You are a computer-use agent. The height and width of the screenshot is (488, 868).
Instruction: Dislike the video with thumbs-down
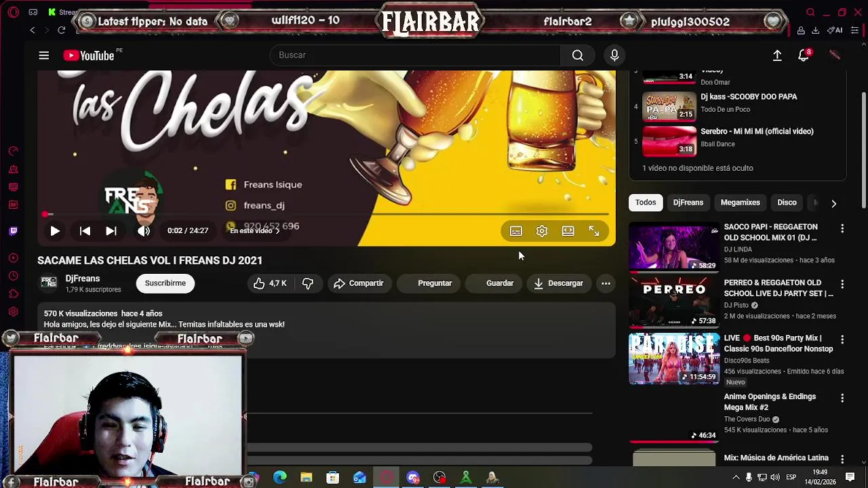coord(308,283)
